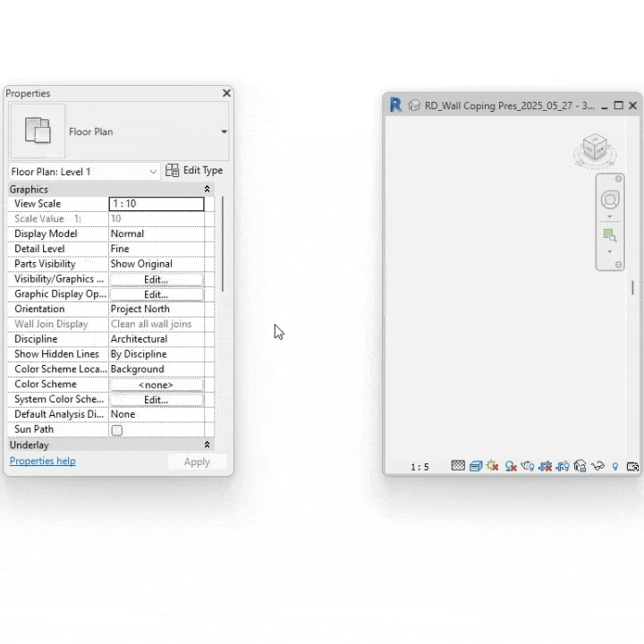644x644 pixels.
Task: Click the Detail Level icon in view control bar
Action: coord(458,466)
